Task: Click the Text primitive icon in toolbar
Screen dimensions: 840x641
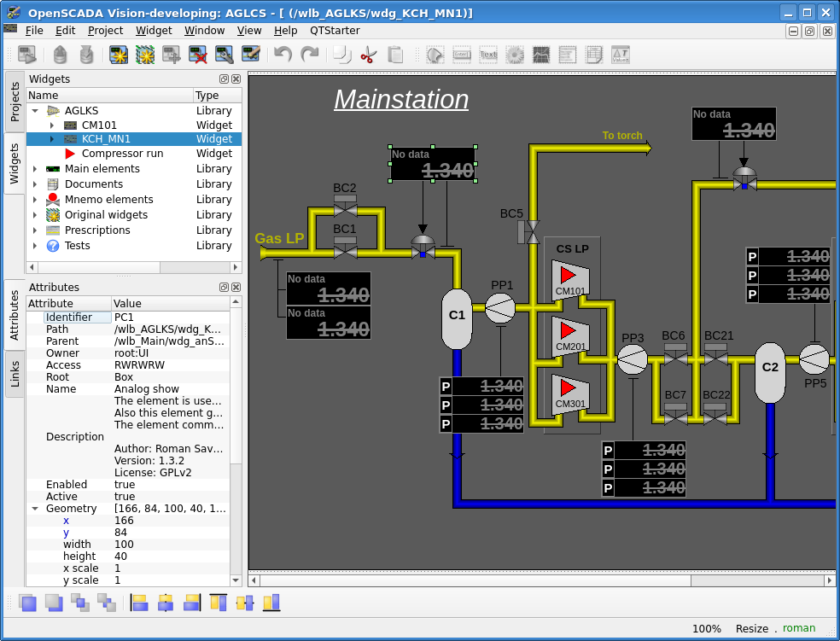Action: point(487,55)
